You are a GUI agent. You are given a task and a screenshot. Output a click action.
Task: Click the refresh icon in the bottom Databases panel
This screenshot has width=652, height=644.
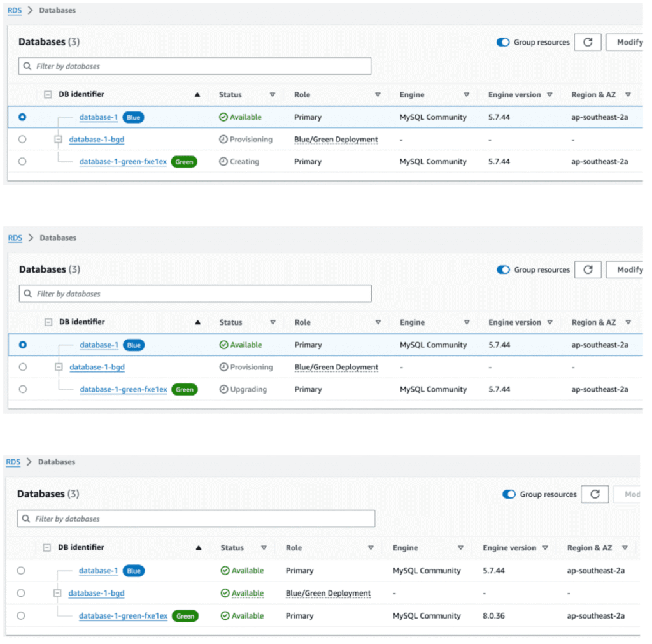595,494
